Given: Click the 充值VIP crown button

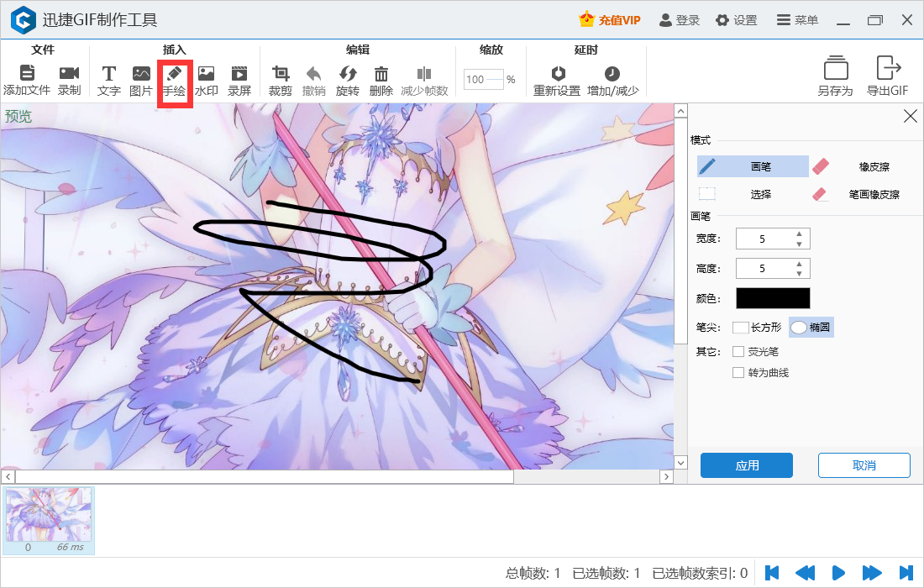Looking at the screenshot, I should coord(609,20).
